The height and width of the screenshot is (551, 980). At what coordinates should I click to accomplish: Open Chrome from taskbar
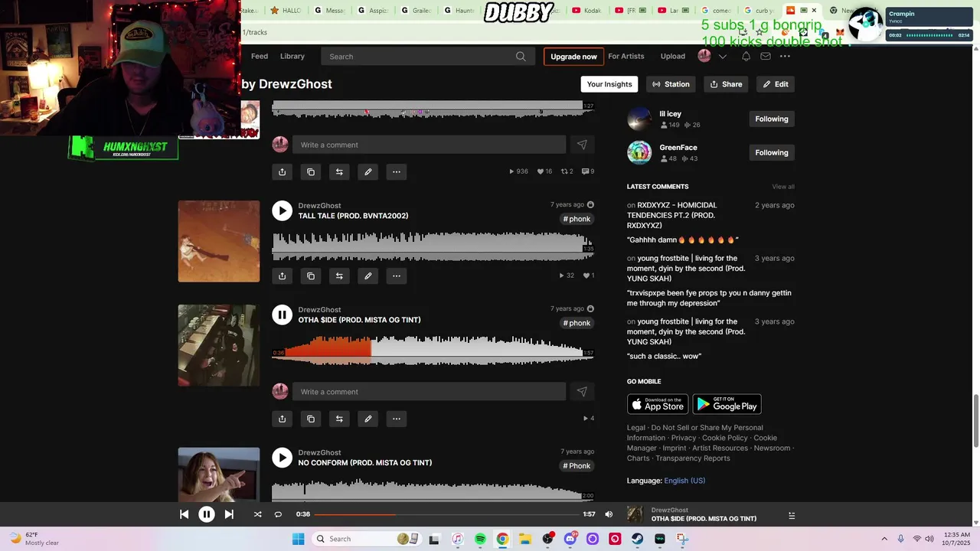(x=502, y=539)
